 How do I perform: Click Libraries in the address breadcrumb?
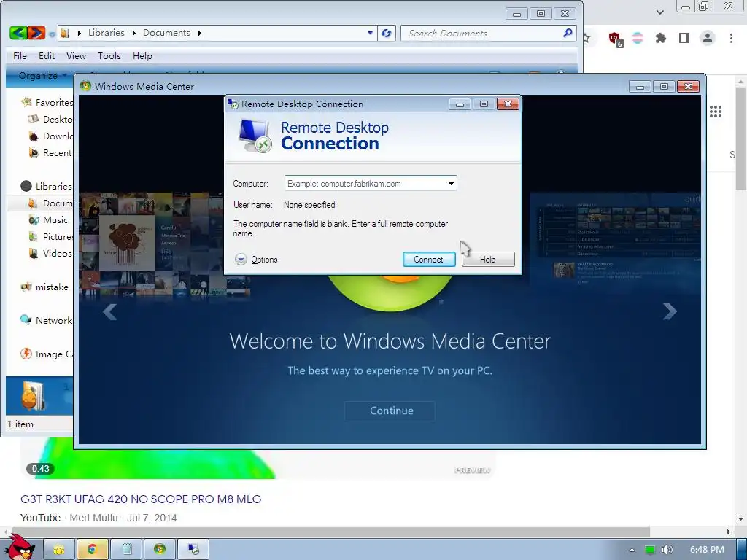pos(107,33)
